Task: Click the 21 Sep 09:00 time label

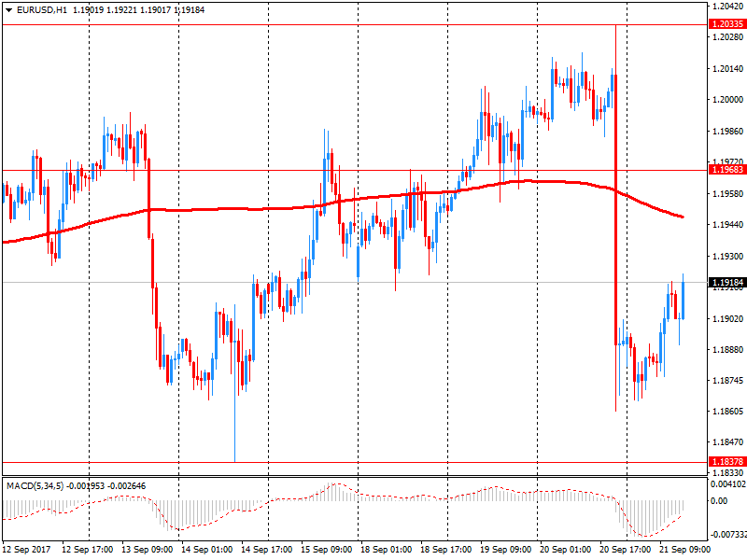Action: [x=684, y=550]
